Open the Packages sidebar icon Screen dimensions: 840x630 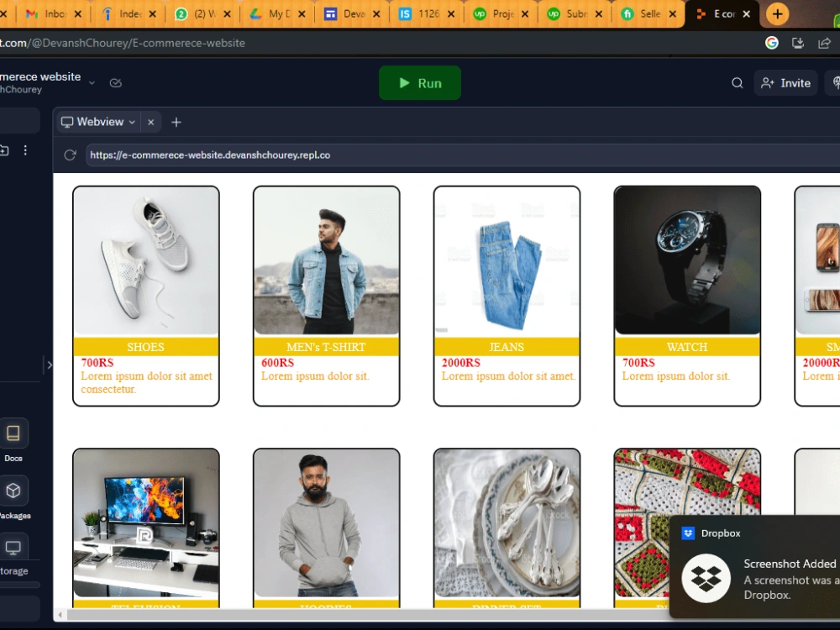pos(13,491)
